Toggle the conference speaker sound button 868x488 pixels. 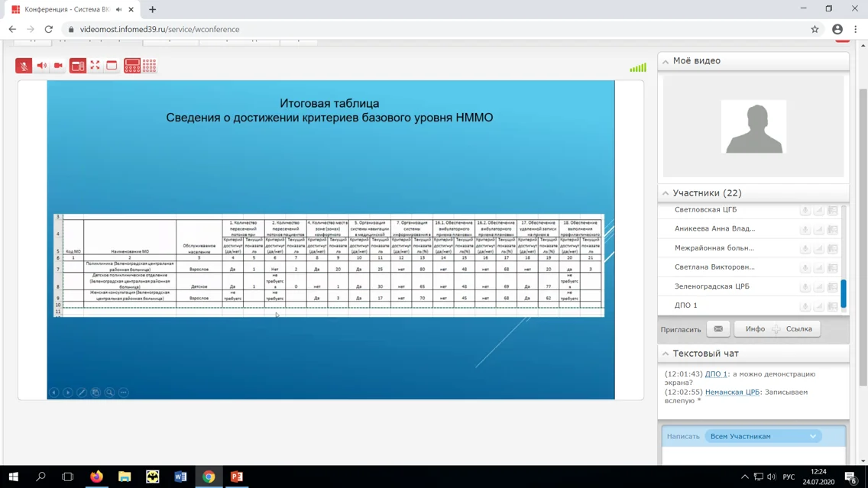(x=41, y=66)
